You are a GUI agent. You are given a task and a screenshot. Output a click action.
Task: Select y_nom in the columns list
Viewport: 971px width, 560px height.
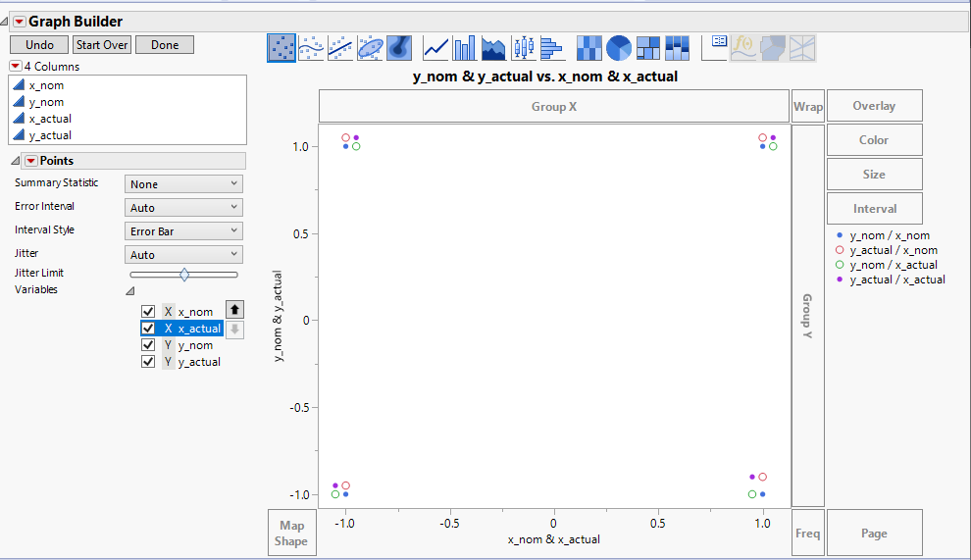pos(46,102)
